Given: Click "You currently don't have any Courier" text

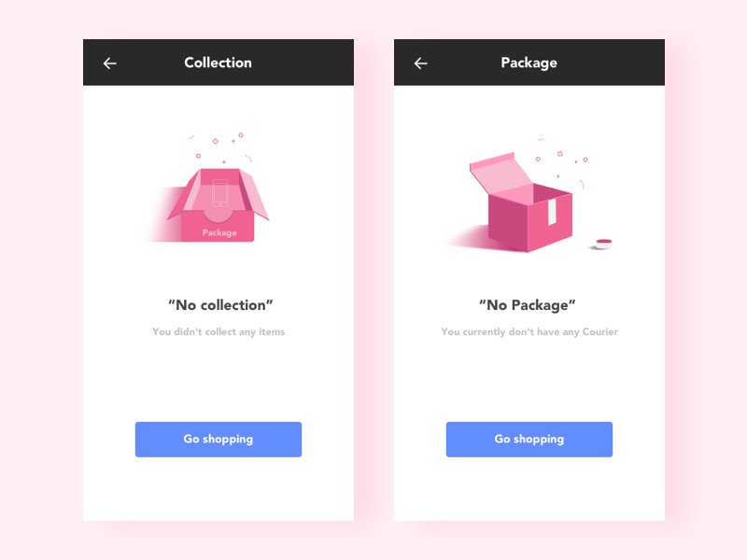Looking at the screenshot, I should pos(529,332).
